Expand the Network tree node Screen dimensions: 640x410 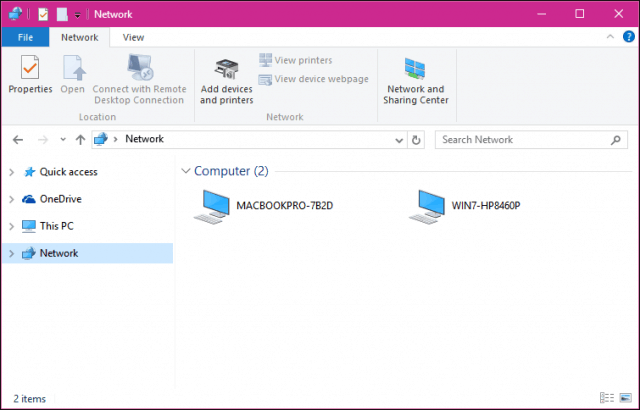12,254
